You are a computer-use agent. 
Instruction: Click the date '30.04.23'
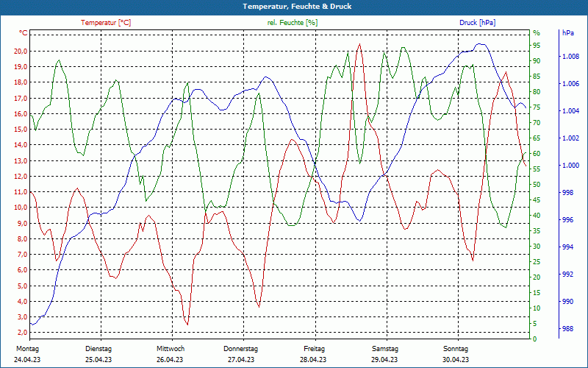pyautogui.click(x=456, y=360)
